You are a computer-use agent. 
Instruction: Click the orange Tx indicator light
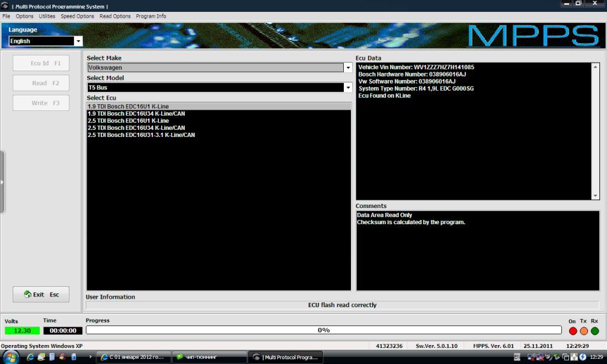coord(584,331)
